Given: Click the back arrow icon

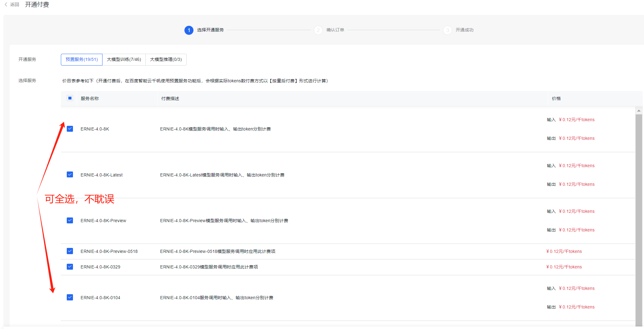Looking at the screenshot, I should coord(6,4).
